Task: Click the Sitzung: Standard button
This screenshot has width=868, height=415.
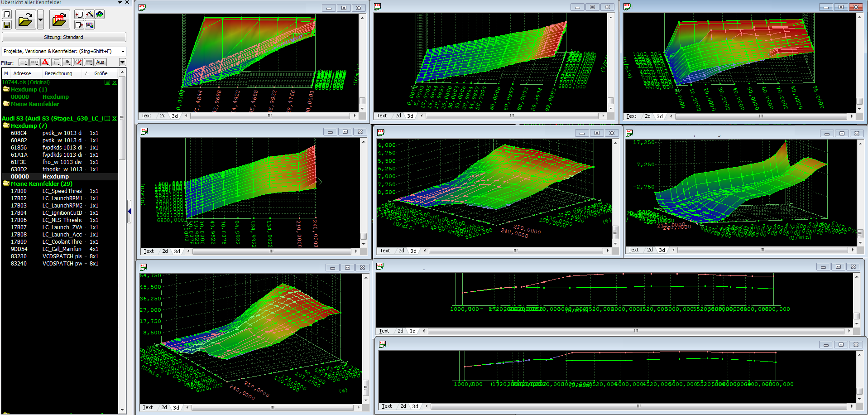Action: (x=64, y=37)
